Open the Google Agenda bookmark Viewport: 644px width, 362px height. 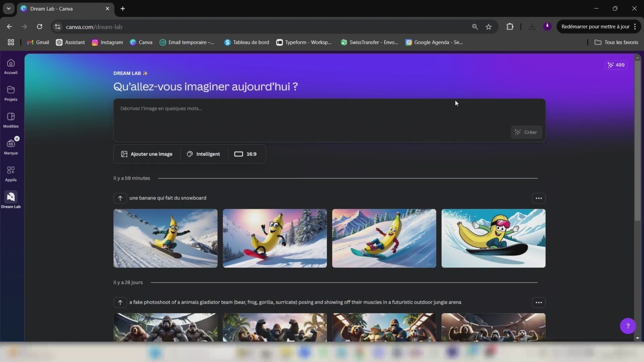pos(434,42)
